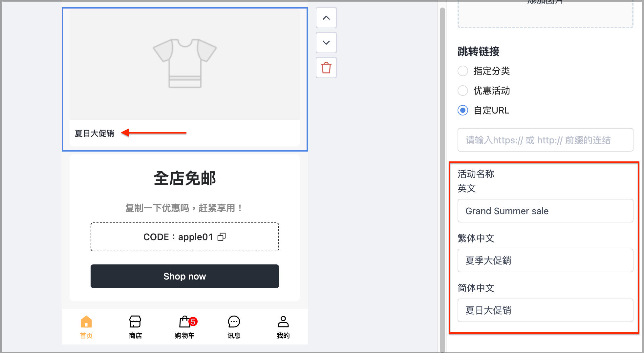Open the 购物车 cart icon with badge
Screen dimensions: 644x353
(187, 322)
